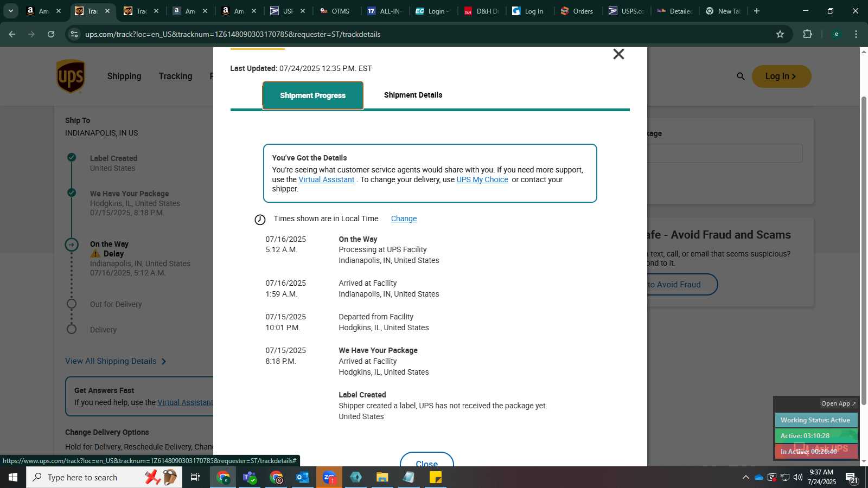The height and width of the screenshot is (488, 868).
Task: Click the Label Created checkmark step icon
Action: click(72, 157)
